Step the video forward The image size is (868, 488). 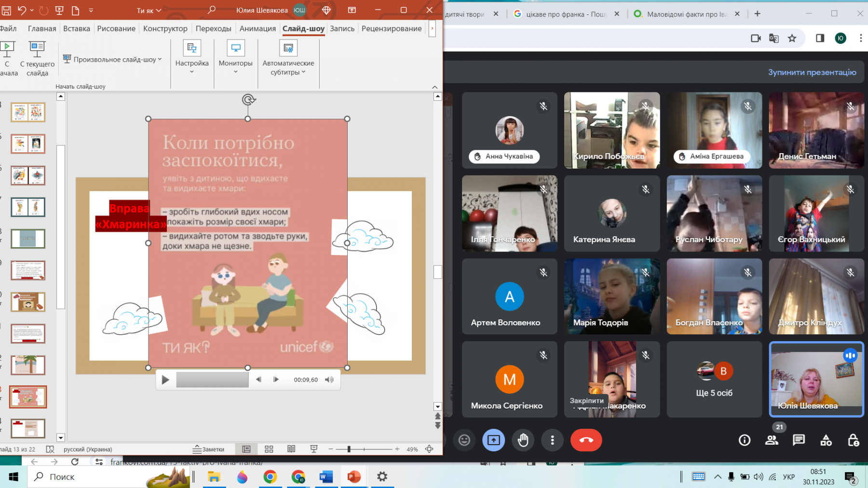(x=276, y=380)
